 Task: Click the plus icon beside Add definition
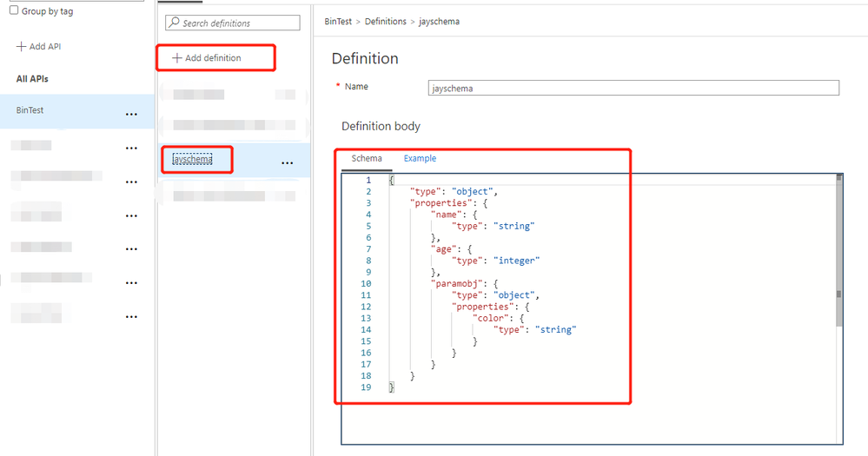[x=176, y=57]
